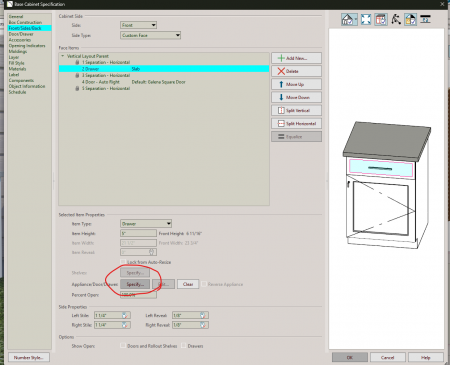Viewport: 450px width, 365px height.
Task: Click the Default: Galena Square Door text
Action: pyautogui.click(x=158, y=82)
